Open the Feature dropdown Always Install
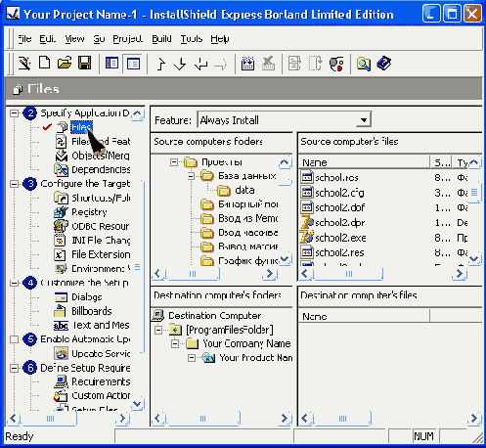 coord(284,120)
